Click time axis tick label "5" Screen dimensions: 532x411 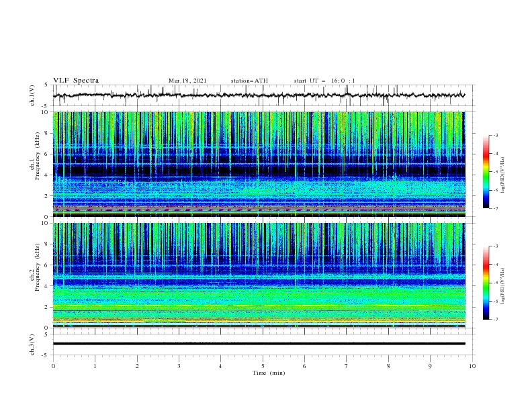tap(263, 366)
